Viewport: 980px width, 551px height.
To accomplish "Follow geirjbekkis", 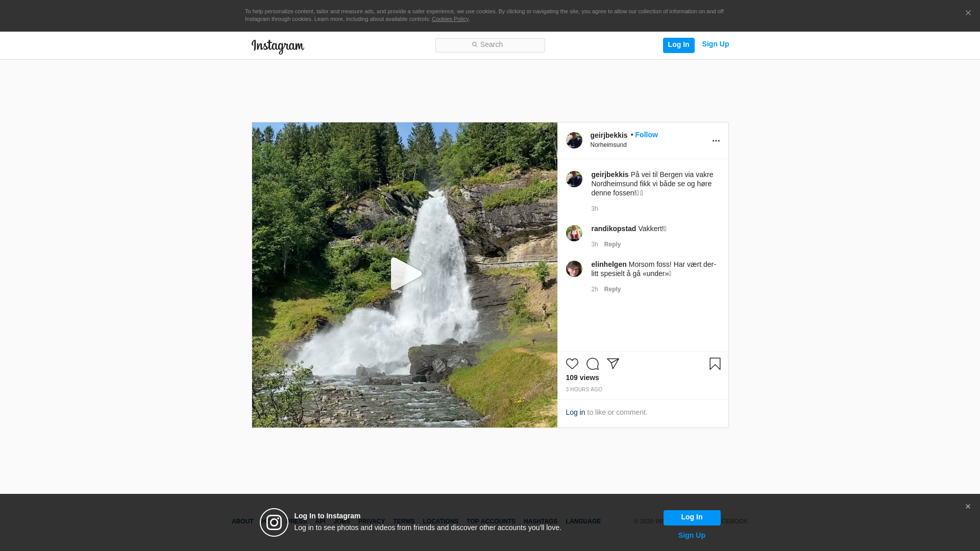I will [646, 135].
